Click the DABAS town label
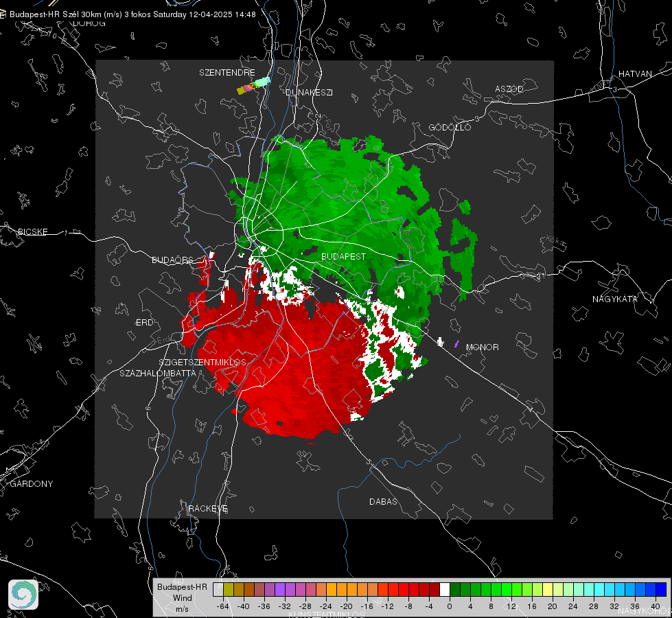This screenshot has height=618, width=672. [x=383, y=501]
